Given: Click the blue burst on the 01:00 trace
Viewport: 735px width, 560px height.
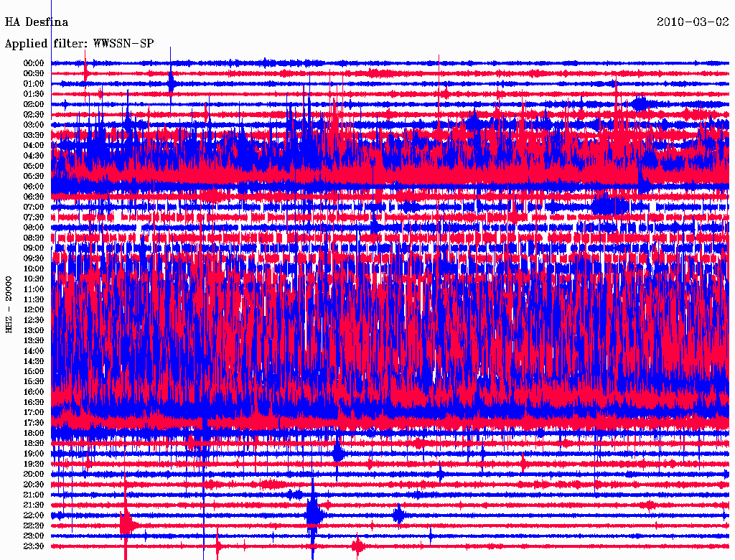Looking at the screenshot, I should [171, 83].
